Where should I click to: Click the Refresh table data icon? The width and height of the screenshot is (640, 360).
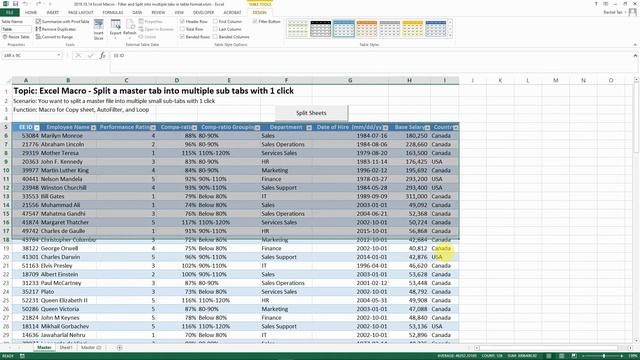129,29
